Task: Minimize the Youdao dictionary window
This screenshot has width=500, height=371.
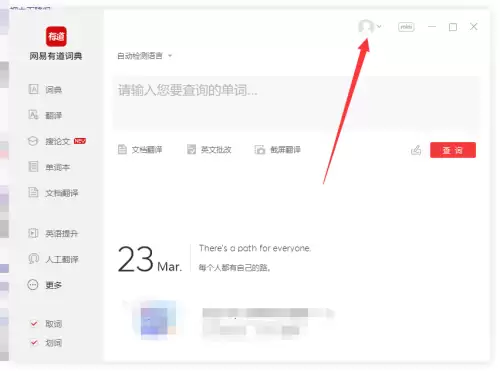Action: (432, 26)
